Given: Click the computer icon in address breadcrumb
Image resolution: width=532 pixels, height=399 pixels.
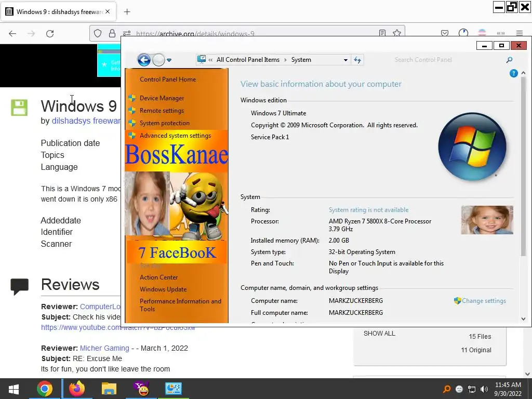Looking at the screenshot, I should click(x=202, y=60).
